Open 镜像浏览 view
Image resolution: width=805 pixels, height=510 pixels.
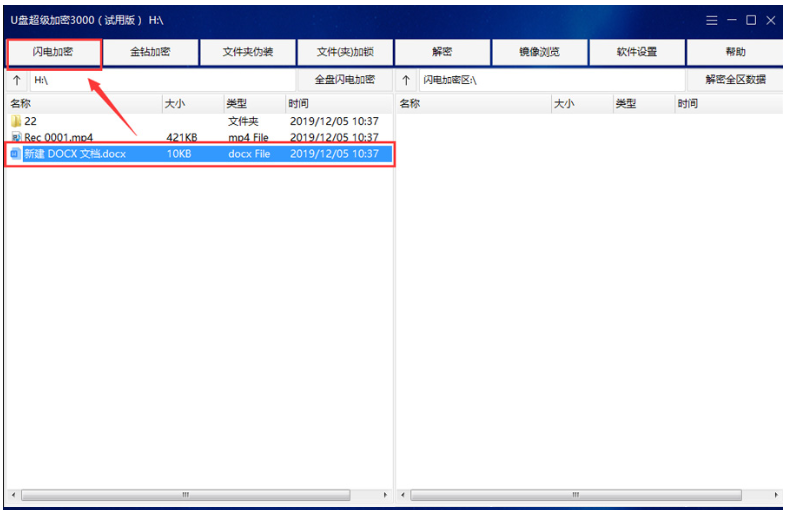pos(539,52)
